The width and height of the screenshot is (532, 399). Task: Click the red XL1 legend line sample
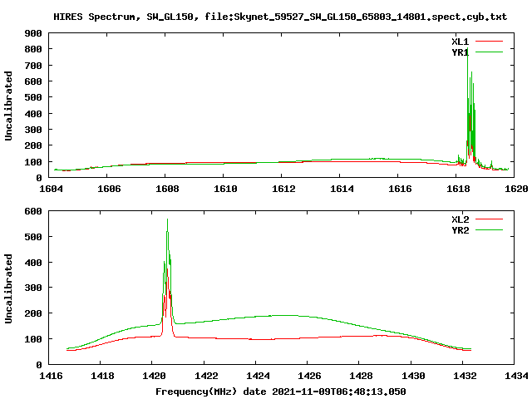click(x=489, y=42)
